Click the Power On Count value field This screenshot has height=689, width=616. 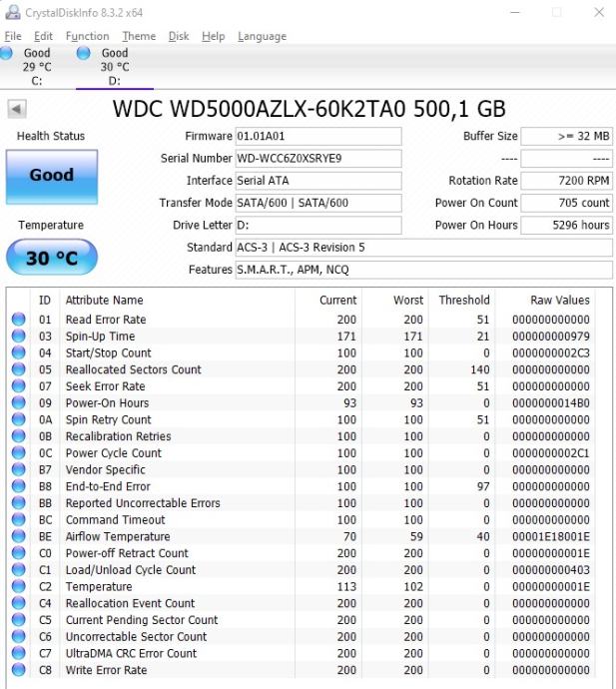566,203
